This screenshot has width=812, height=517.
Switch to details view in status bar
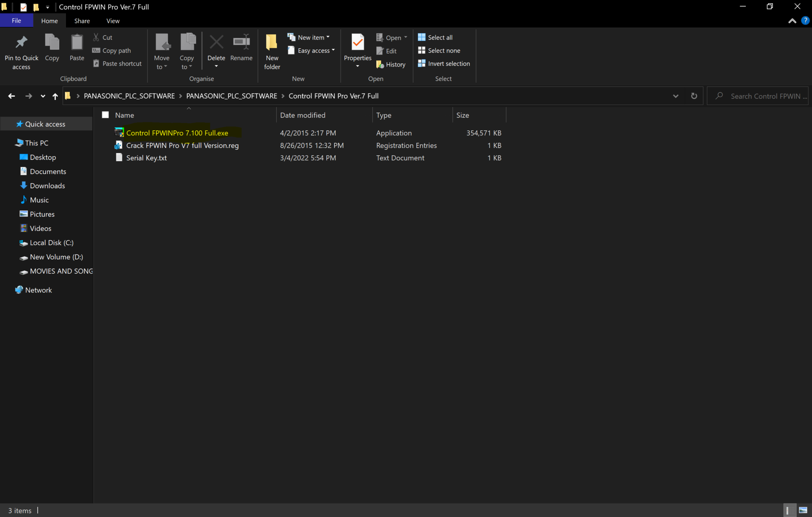click(789, 510)
